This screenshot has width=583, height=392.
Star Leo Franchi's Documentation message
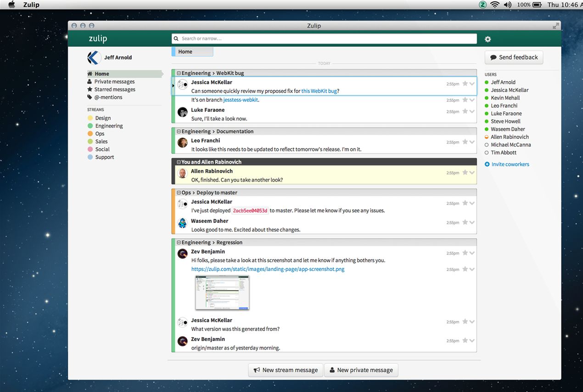coord(465,142)
